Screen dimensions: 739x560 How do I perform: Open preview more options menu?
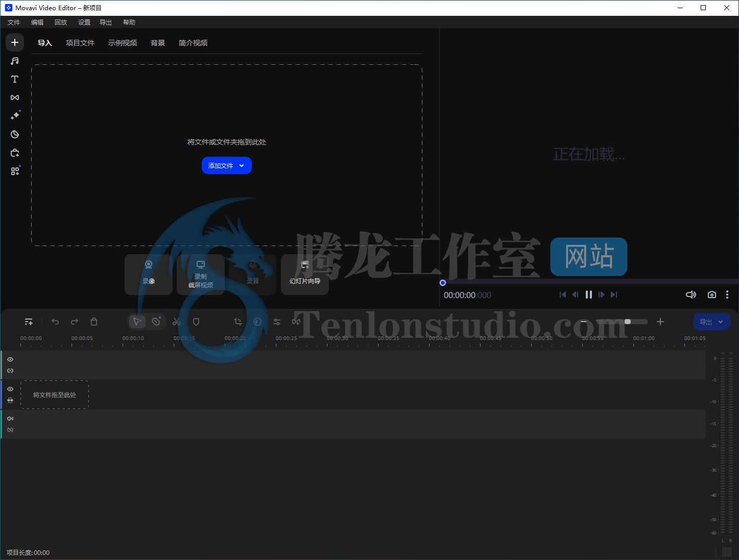727,295
